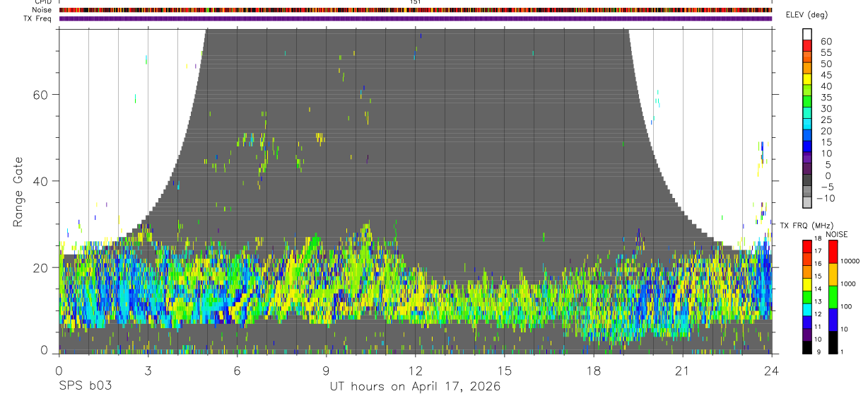Click the 'Noise' row label at top
The width and height of the screenshot is (868, 401).
point(42,10)
